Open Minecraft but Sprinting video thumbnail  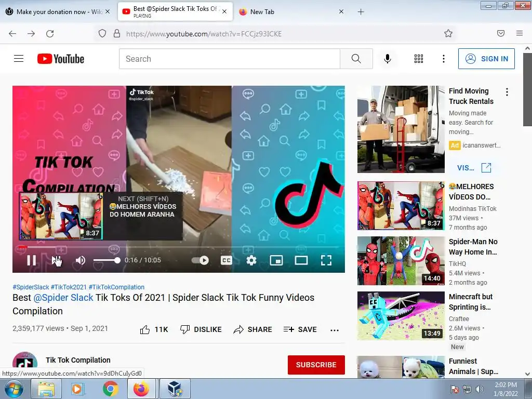(x=401, y=316)
